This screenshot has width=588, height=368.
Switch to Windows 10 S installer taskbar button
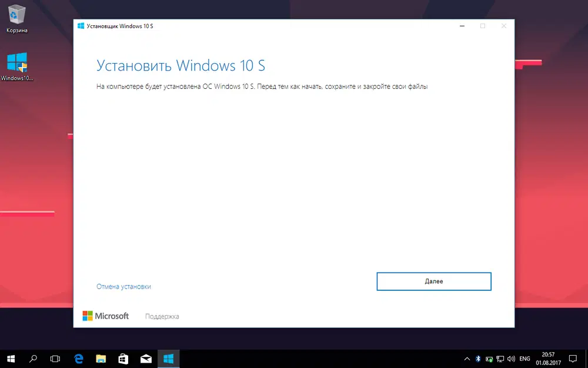point(168,359)
